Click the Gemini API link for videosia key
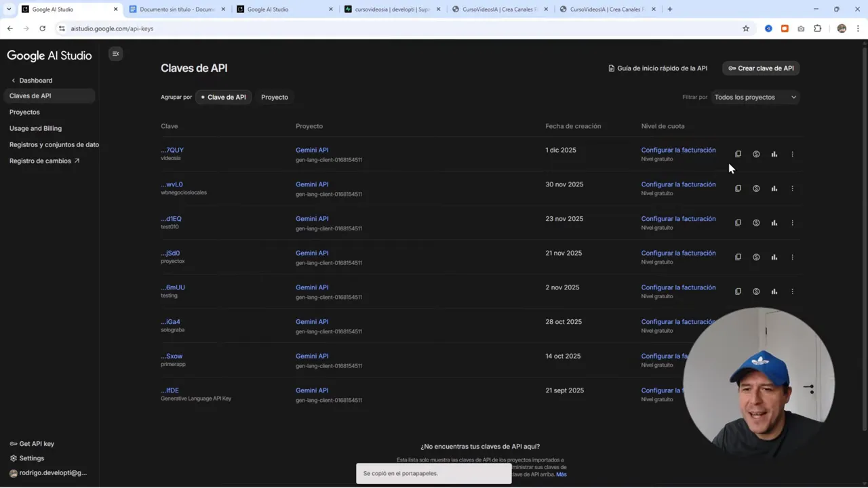This screenshot has width=868, height=488. [x=311, y=150]
